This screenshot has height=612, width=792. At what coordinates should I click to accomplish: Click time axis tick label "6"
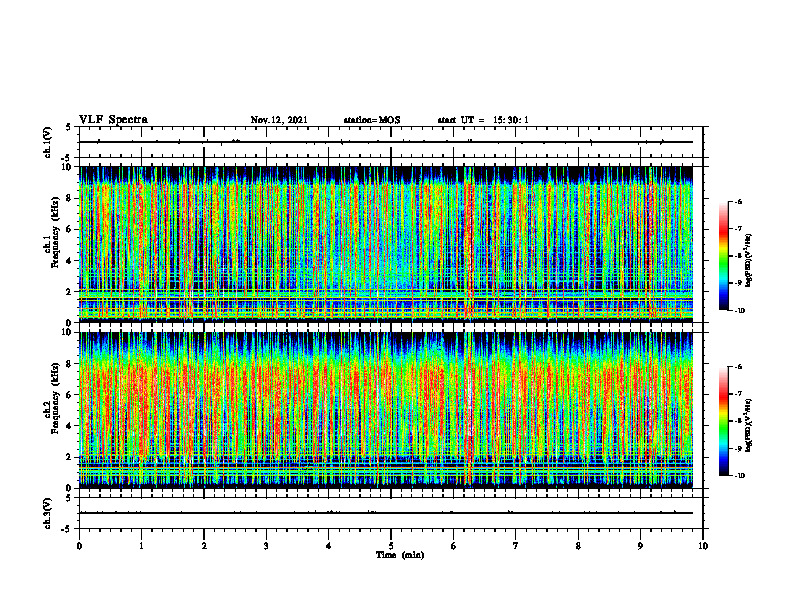tap(453, 546)
